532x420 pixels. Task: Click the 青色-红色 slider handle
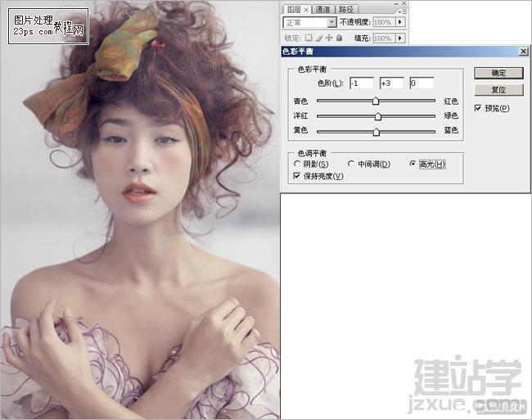coord(376,101)
